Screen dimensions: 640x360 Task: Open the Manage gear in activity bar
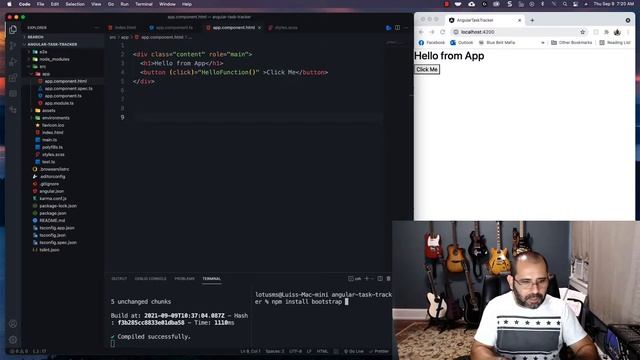13,340
